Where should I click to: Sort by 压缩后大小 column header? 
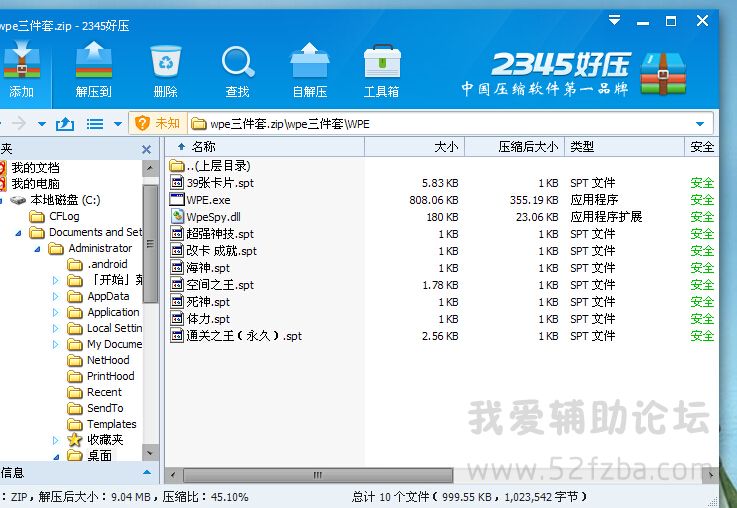pos(515,147)
